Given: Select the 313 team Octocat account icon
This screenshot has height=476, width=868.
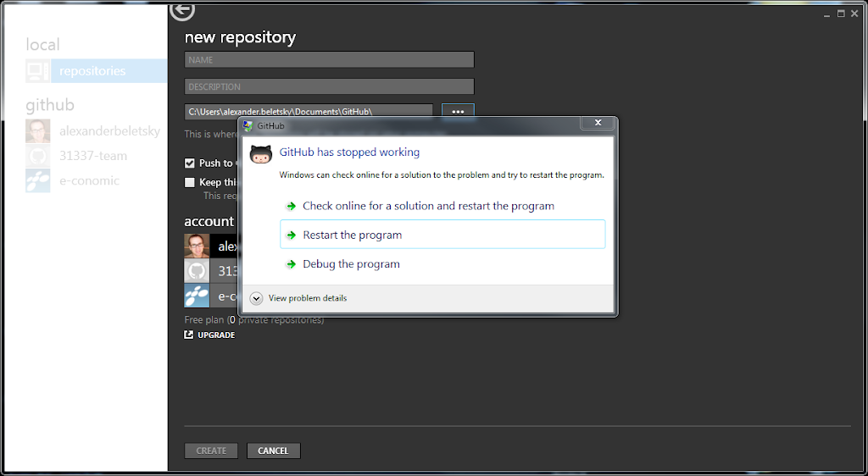Looking at the screenshot, I should pos(197,271).
